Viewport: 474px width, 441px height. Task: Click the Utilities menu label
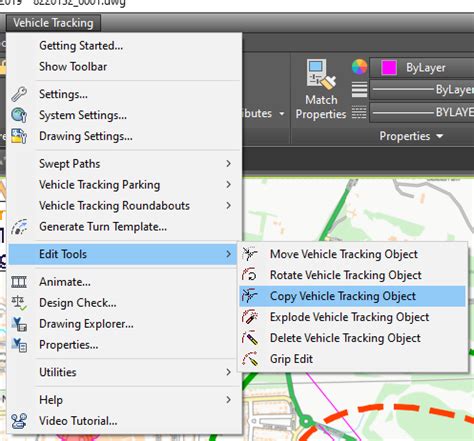click(x=58, y=372)
